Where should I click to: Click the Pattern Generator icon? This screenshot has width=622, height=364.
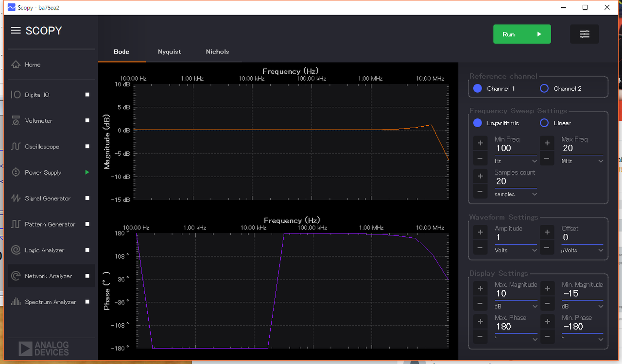coord(16,224)
